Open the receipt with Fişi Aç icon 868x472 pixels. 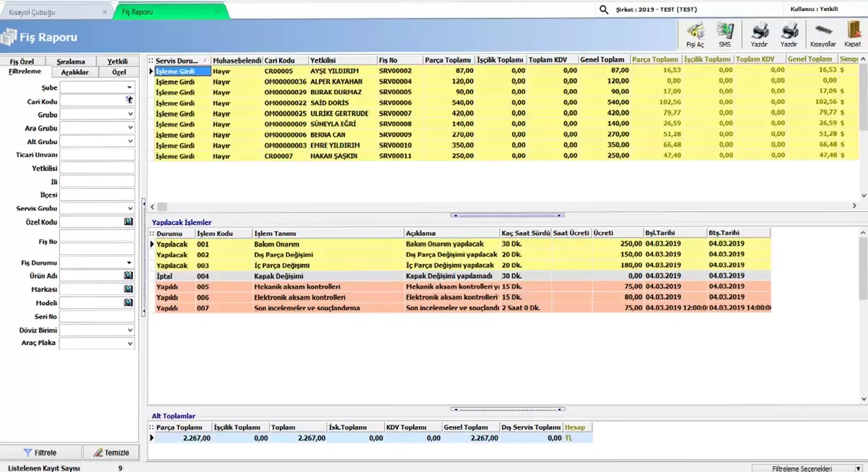tap(694, 33)
